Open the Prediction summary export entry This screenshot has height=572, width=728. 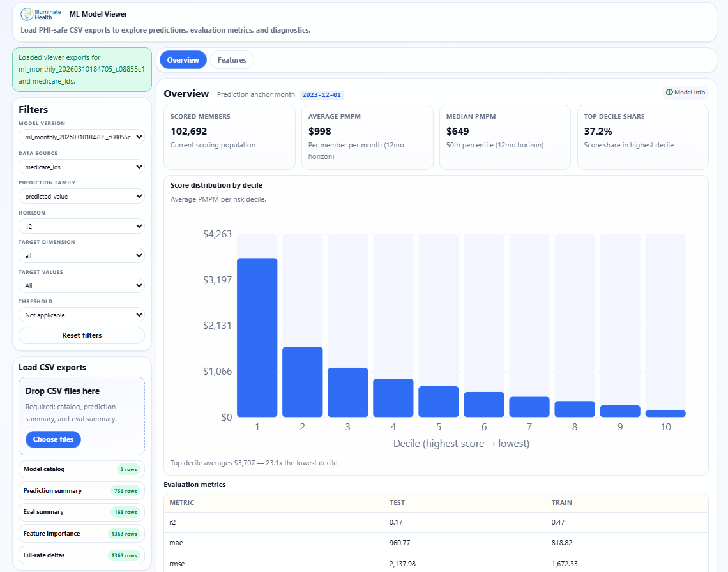(x=81, y=490)
